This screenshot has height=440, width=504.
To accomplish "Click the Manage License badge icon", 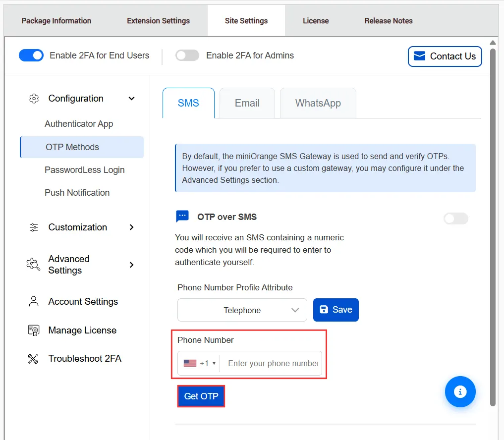I will [33, 330].
